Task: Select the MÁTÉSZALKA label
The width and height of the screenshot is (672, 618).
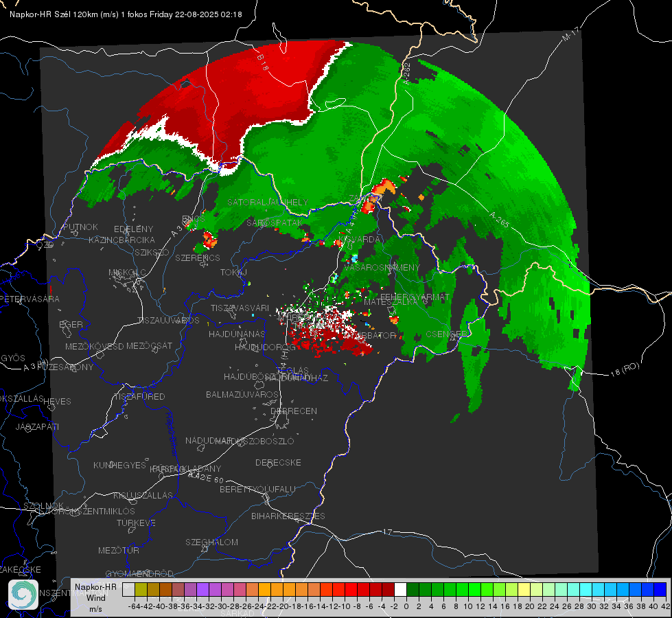Action: [x=391, y=302]
